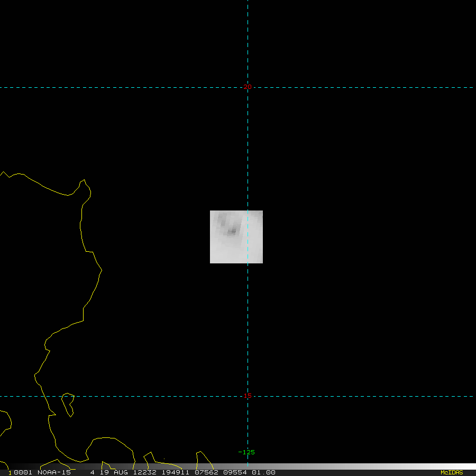The width and height of the screenshot is (476, 476).
Task: Click the small yellow island outline near latitude 15
Action: tap(68, 404)
